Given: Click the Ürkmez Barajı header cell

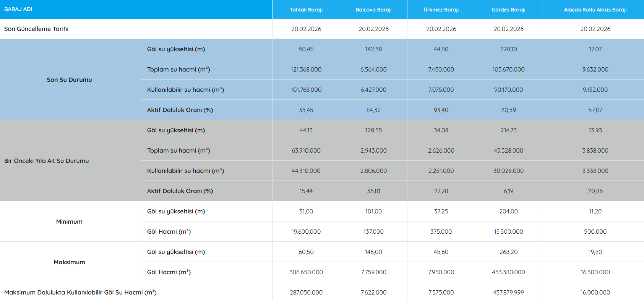Looking at the screenshot, I should pos(441,10).
